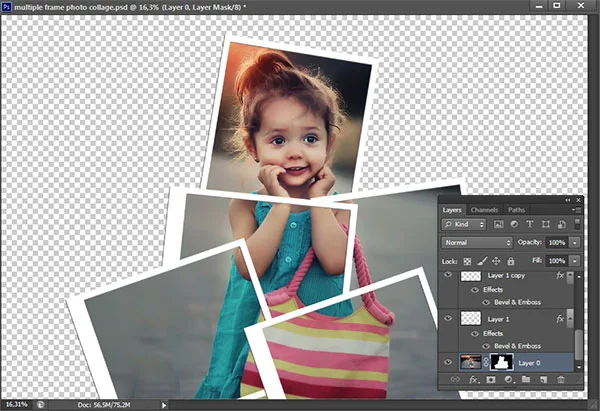Screen dimensions: 600x411
Task: Add a layer style via fx button
Action: tap(473, 379)
